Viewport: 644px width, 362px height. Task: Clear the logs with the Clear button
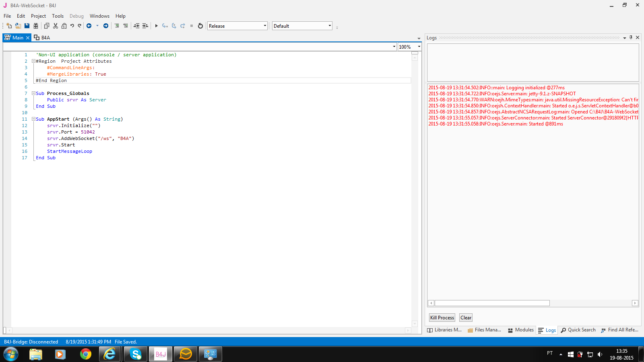coord(466,318)
